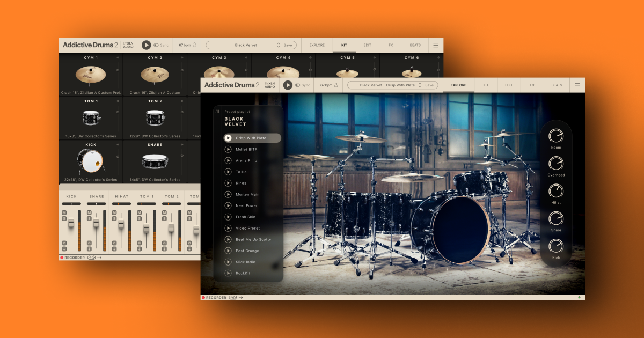
Task: Click the 67bpm tempo value in the front window
Action: click(326, 85)
